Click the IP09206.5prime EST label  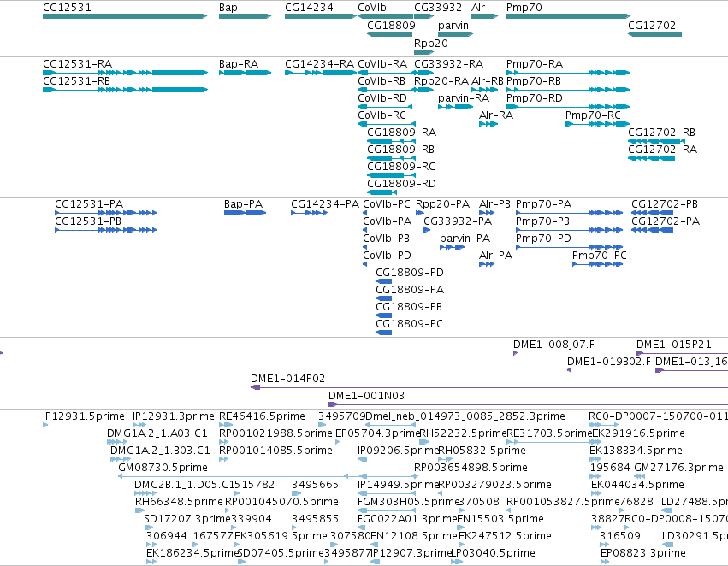[x=399, y=451]
